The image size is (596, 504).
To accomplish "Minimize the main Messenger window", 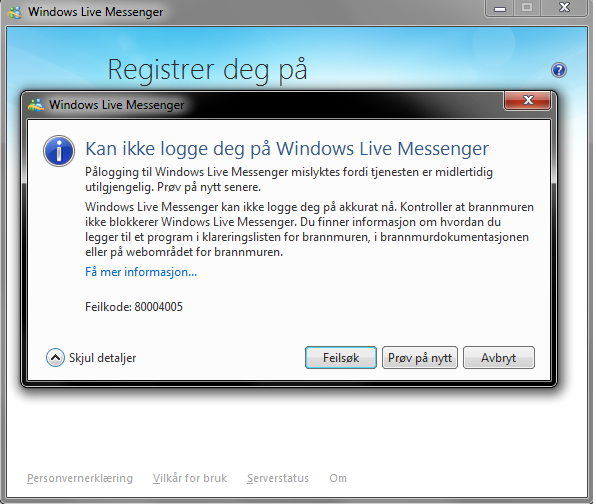I will click(499, 8).
